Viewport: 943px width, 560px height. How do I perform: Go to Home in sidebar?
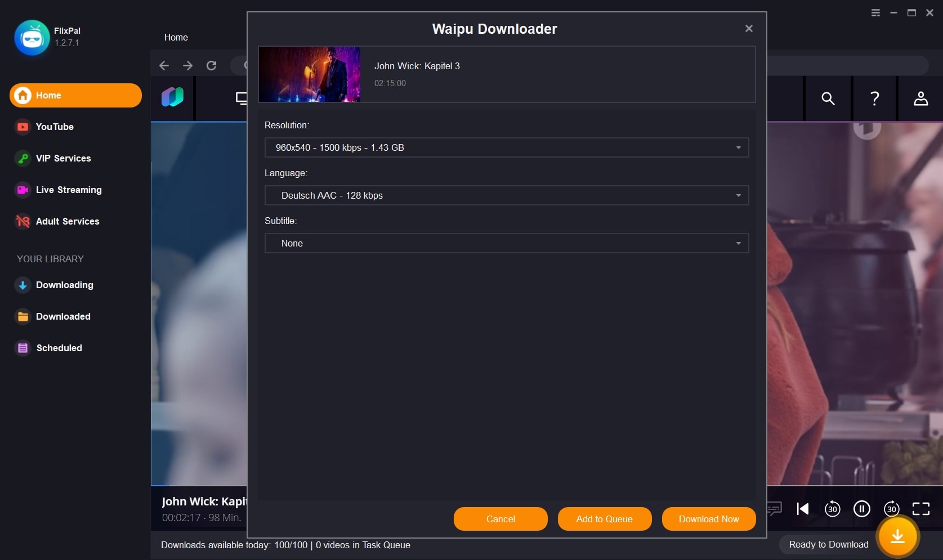click(75, 95)
